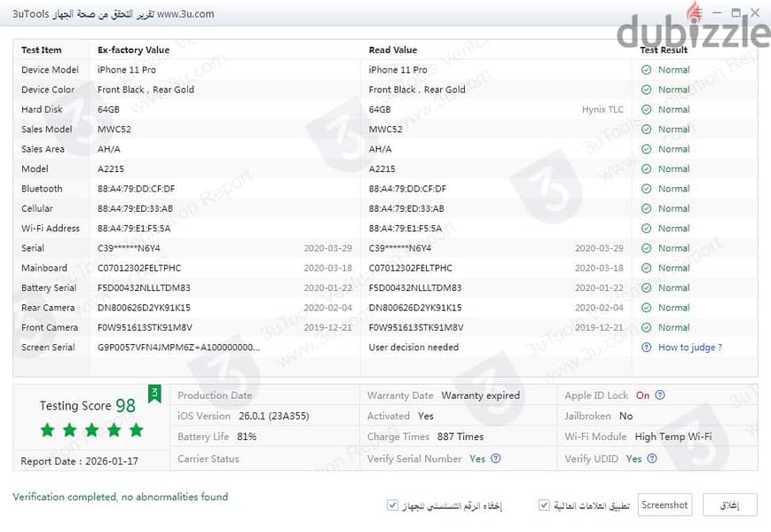Toggle the hide device serial number checkbox
Viewport: 771px width, 532px height.
392,505
